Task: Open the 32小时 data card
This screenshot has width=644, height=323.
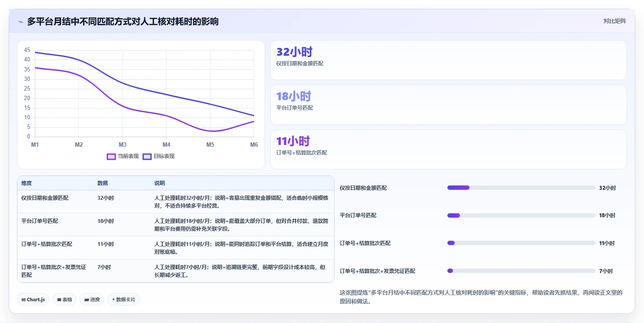Action: (448, 60)
